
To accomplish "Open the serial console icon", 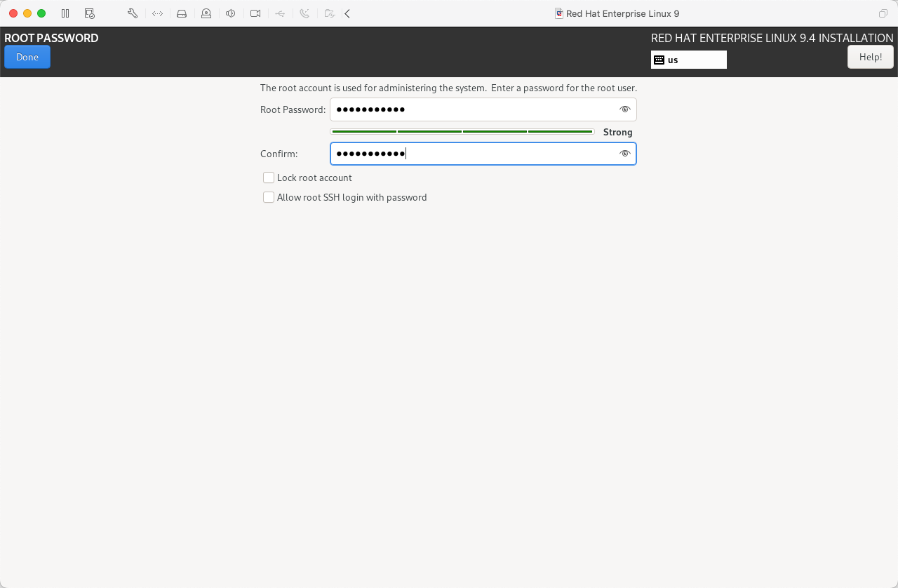I will [157, 13].
